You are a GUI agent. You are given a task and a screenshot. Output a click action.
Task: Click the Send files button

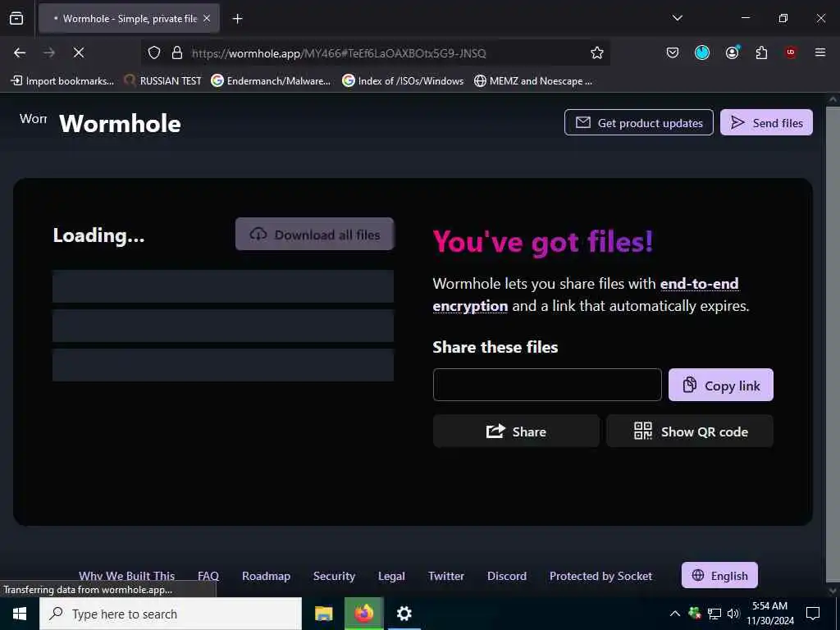click(766, 123)
